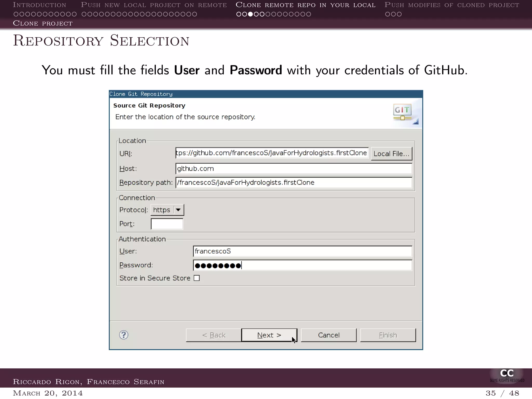Click into the URI text field
The height and width of the screenshot is (399, 532).
[272, 153]
